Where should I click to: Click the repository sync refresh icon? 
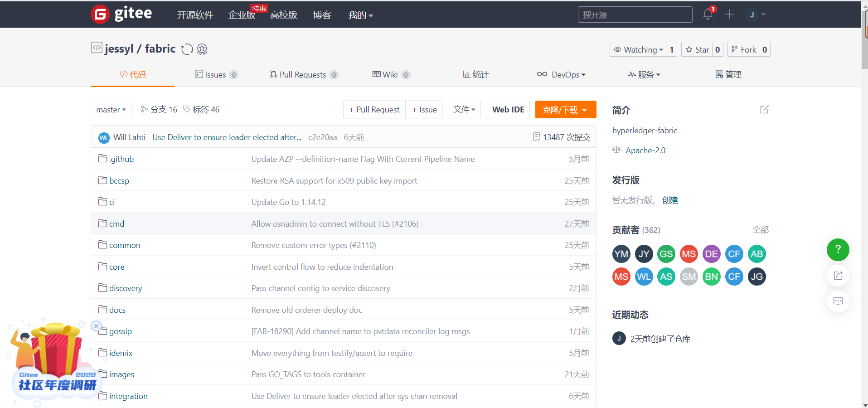[187, 49]
